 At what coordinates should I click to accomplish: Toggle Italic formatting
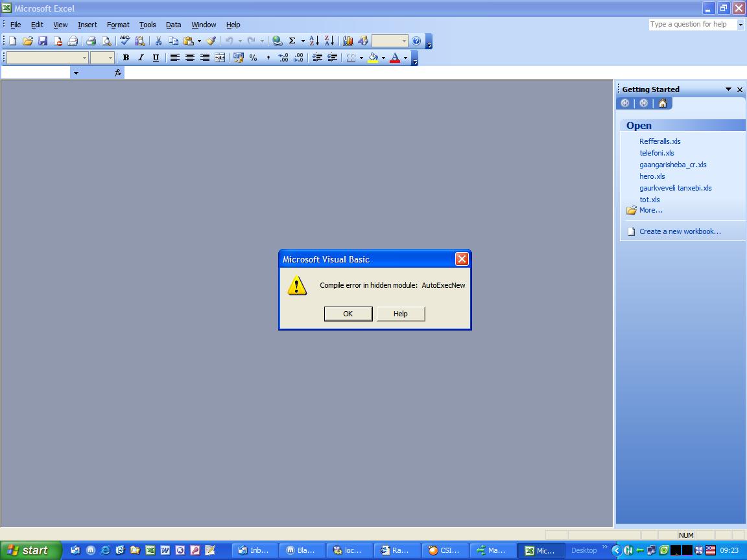point(141,58)
